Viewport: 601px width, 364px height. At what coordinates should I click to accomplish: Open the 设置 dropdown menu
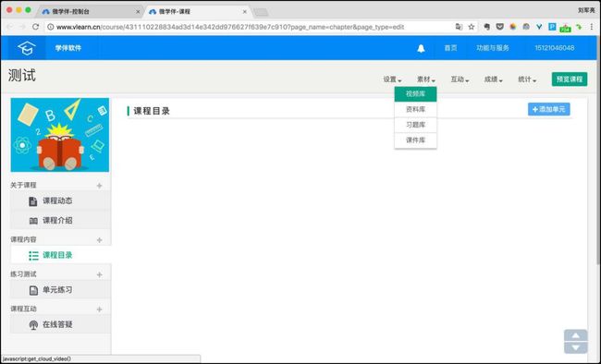pos(392,79)
